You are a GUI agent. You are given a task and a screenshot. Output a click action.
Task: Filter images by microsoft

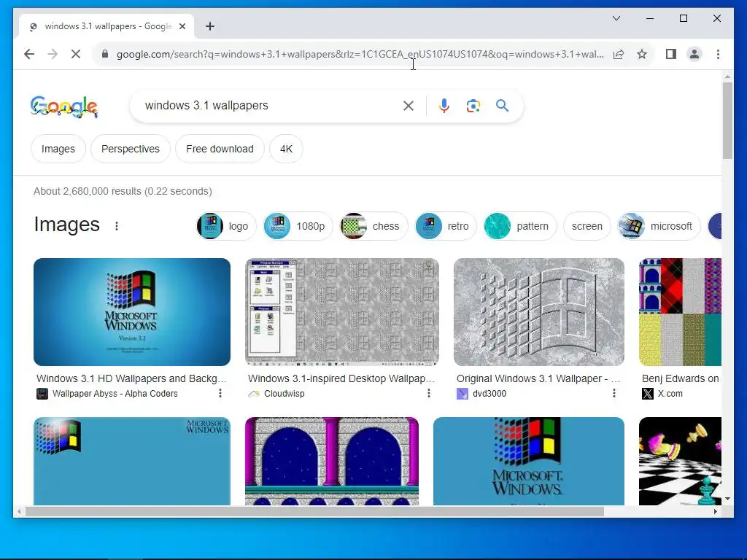click(x=659, y=226)
